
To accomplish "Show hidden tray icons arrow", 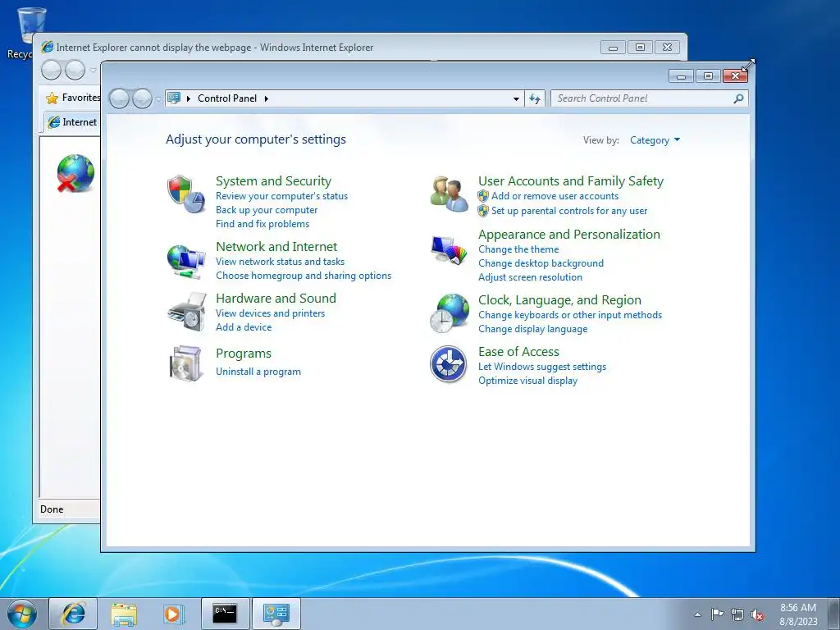I will coord(697,614).
